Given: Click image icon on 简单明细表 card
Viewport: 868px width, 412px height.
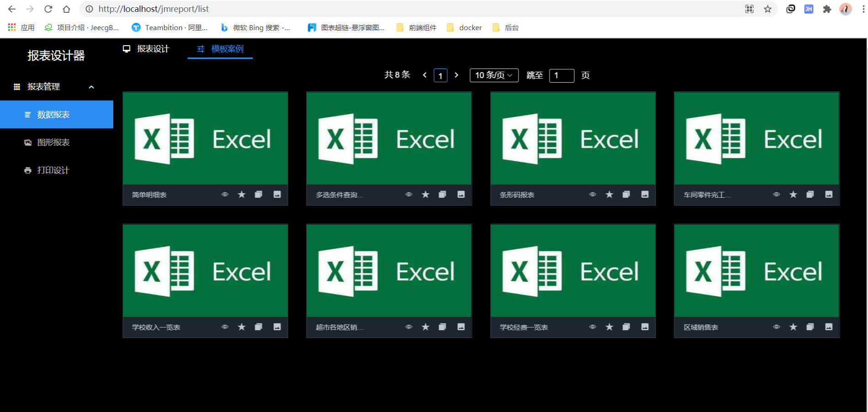Looking at the screenshot, I should click(277, 195).
